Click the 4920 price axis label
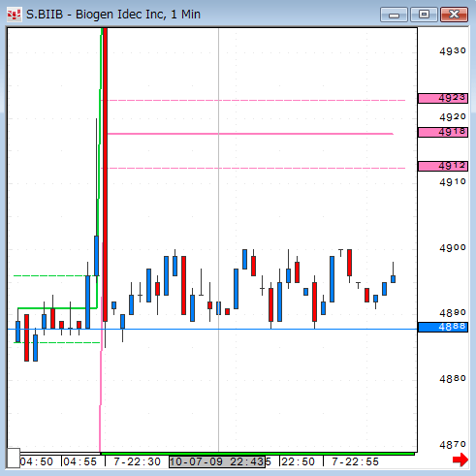 coord(453,117)
